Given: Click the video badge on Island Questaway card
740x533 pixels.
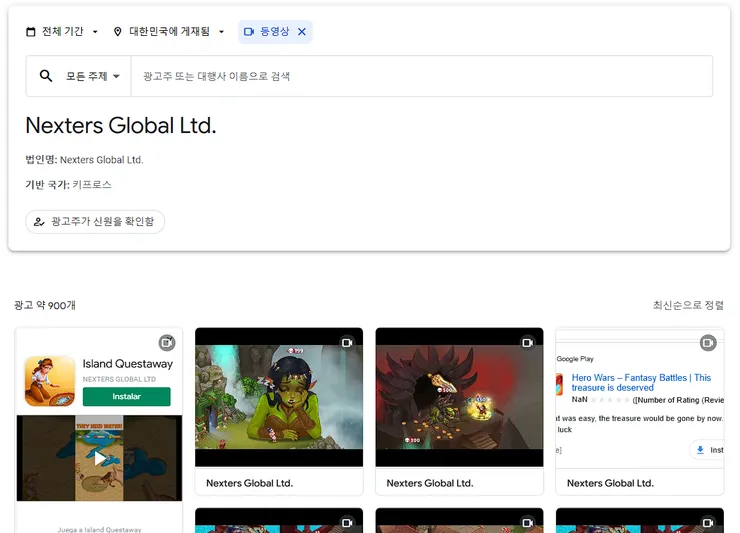Looking at the screenshot, I should (167, 343).
